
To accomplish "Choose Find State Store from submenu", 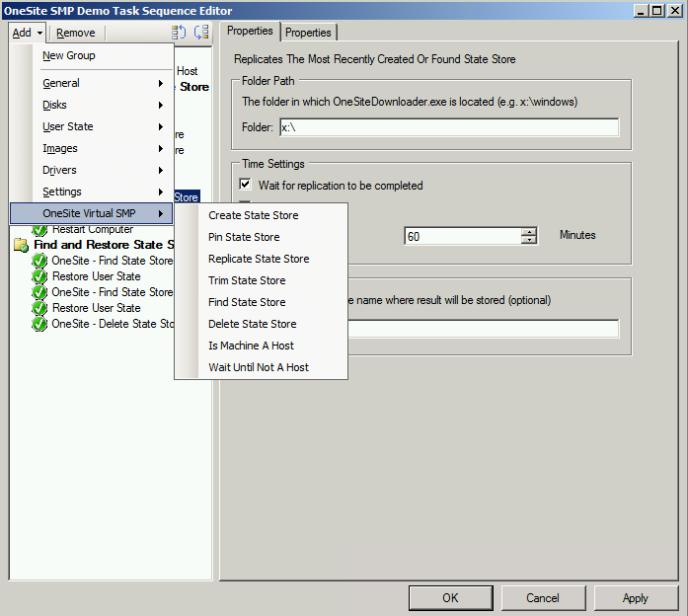I will click(262, 302).
